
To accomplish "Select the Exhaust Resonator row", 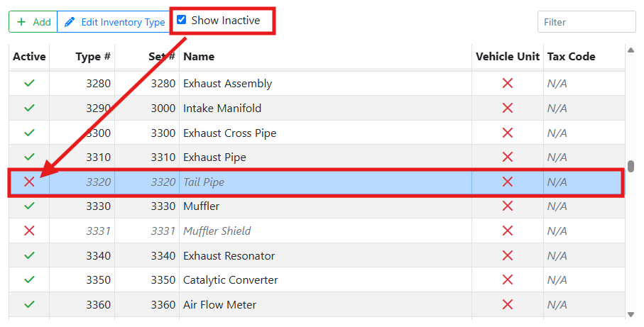I will coord(284,256).
